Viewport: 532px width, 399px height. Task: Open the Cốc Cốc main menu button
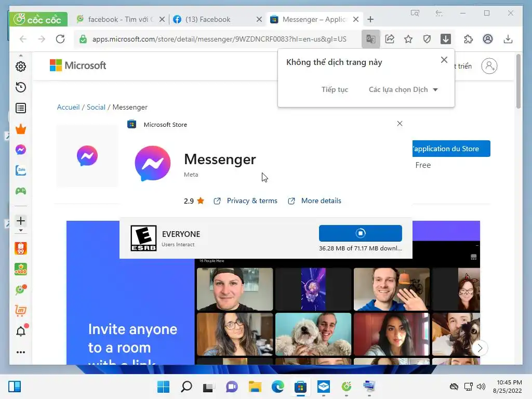tap(38, 19)
